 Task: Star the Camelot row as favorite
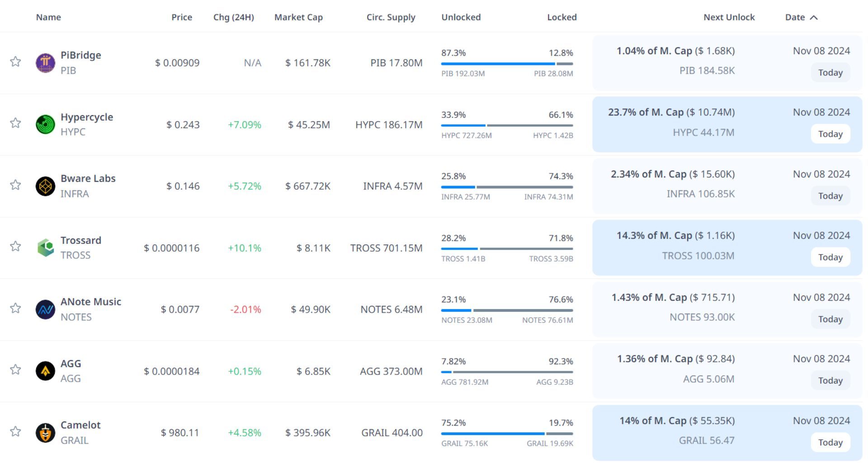(15, 431)
